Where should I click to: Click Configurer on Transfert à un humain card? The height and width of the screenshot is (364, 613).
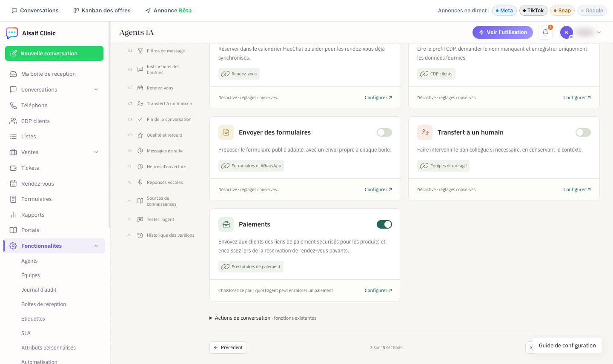click(577, 190)
